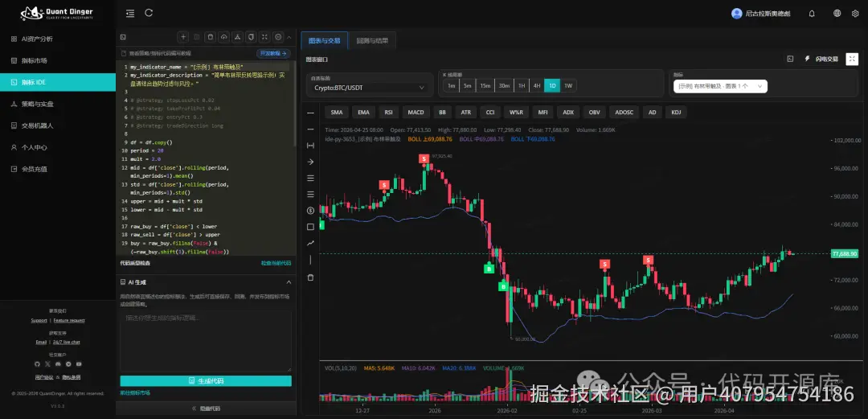Click the cloud upload icon in editor toolbar

pyautogui.click(x=223, y=37)
